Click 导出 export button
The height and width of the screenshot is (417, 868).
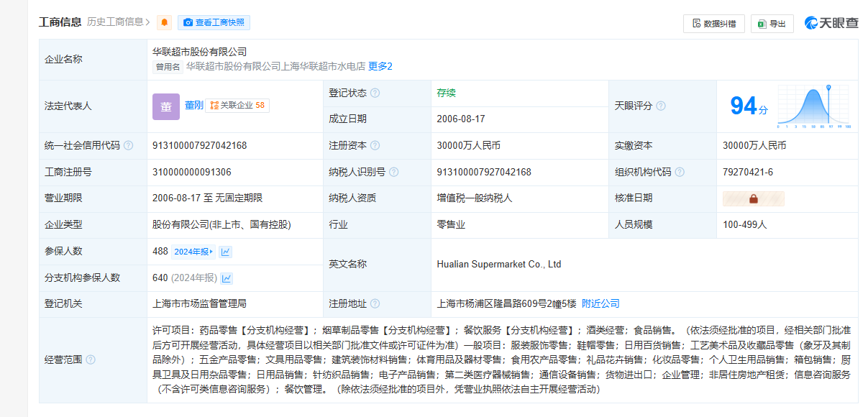tap(772, 23)
